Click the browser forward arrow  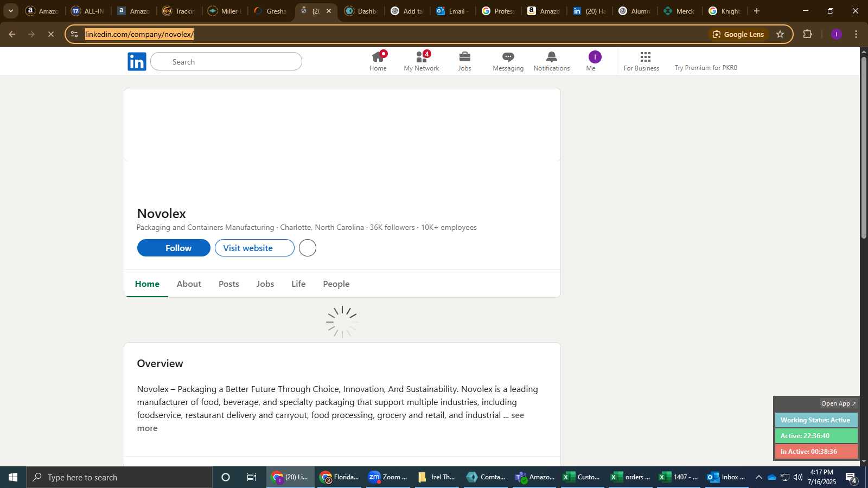pos(31,34)
